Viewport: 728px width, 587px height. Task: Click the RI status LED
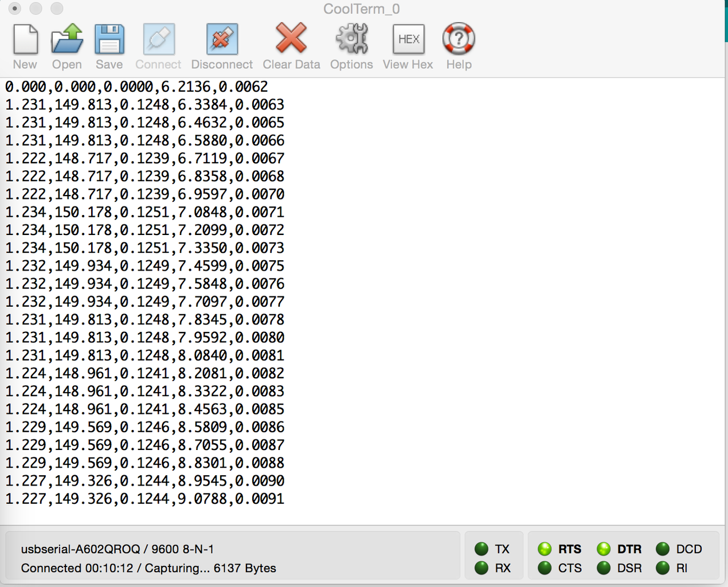click(663, 568)
